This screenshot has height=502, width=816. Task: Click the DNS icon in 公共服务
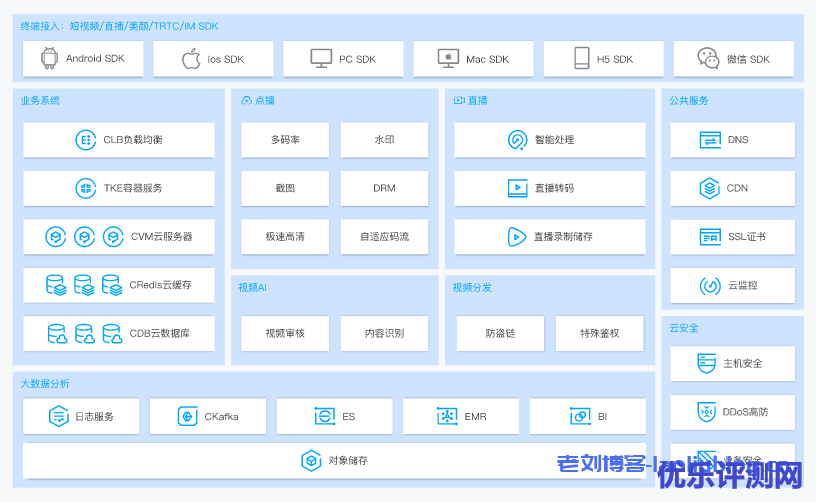click(710, 140)
